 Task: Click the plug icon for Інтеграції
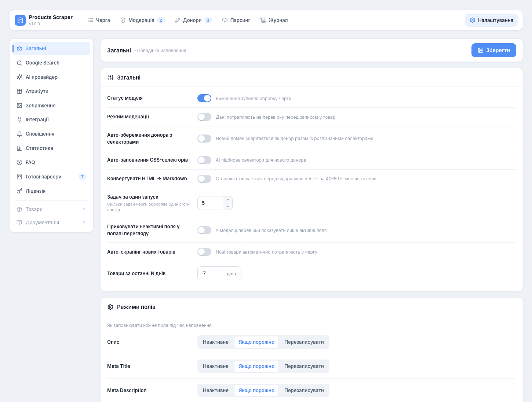tap(19, 120)
